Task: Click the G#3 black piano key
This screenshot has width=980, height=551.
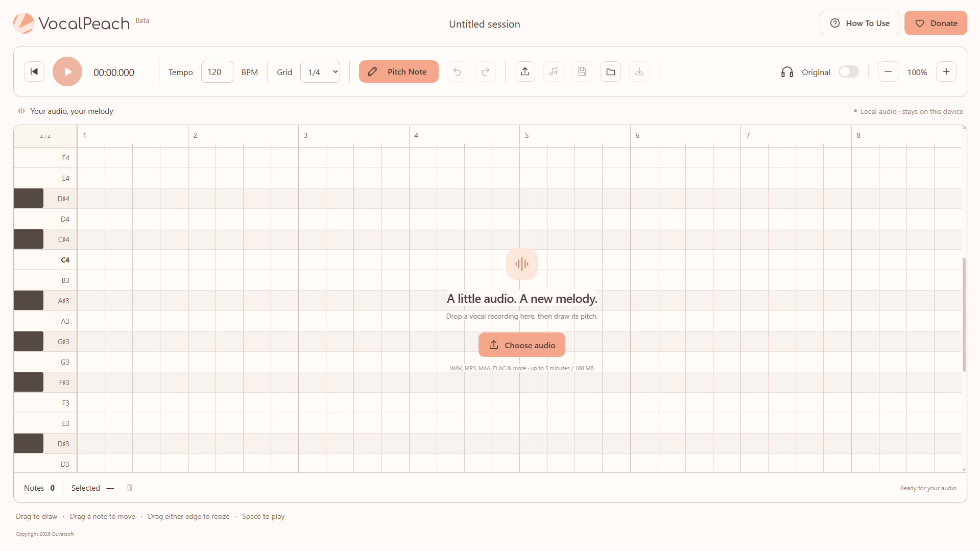Action: coord(29,341)
